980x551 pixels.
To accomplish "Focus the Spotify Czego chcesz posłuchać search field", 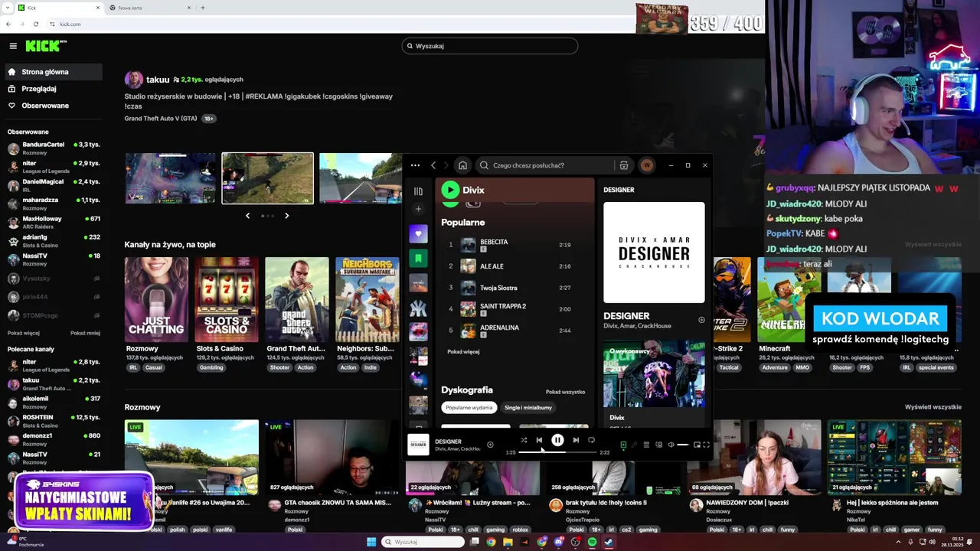I will pos(544,165).
